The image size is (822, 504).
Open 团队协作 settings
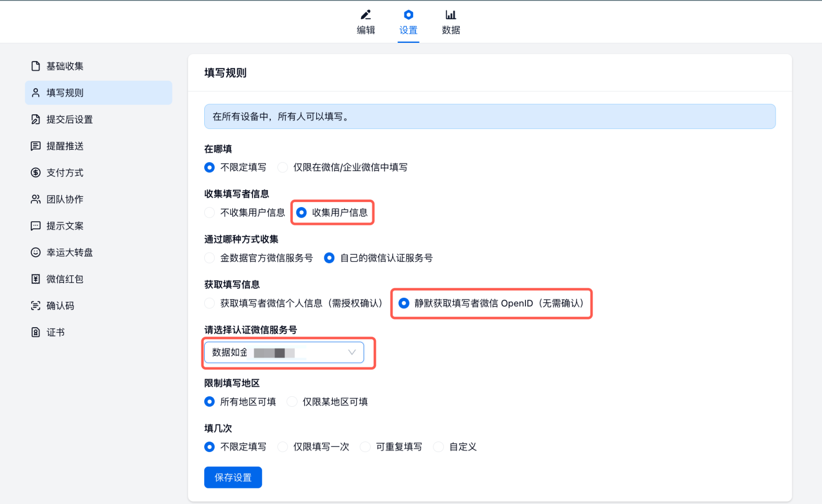pyautogui.click(x=99, y=199)
